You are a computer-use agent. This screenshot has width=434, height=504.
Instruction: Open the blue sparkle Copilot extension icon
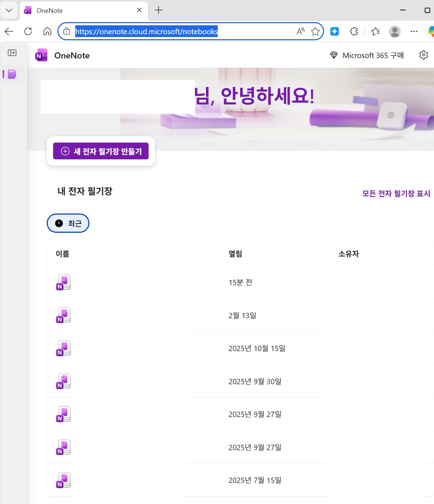pos(335,31)
